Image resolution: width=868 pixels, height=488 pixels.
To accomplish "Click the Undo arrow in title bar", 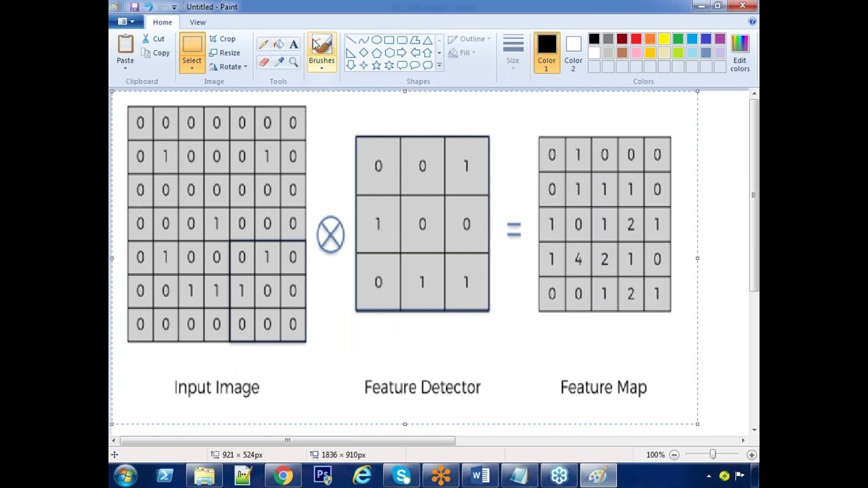I will [x=149, y=7].
